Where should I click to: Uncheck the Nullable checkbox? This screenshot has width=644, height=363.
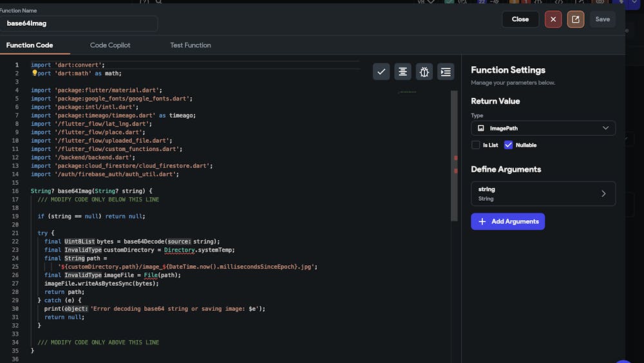[x=508, y=145]
